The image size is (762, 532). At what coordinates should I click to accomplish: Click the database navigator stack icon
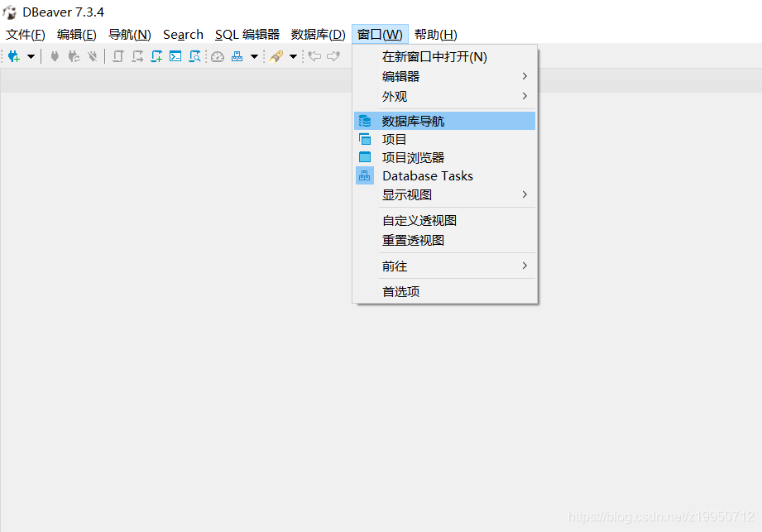365,121
